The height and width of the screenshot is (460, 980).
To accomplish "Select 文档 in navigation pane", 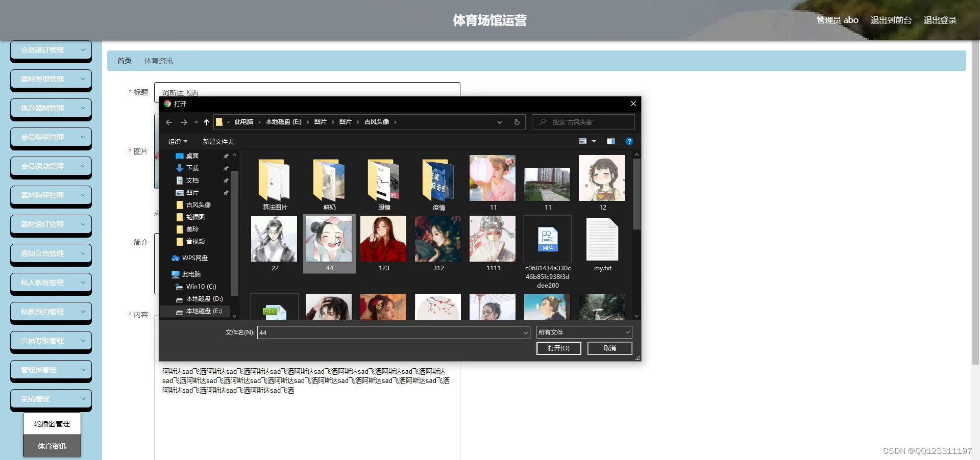I will (192, 181).
